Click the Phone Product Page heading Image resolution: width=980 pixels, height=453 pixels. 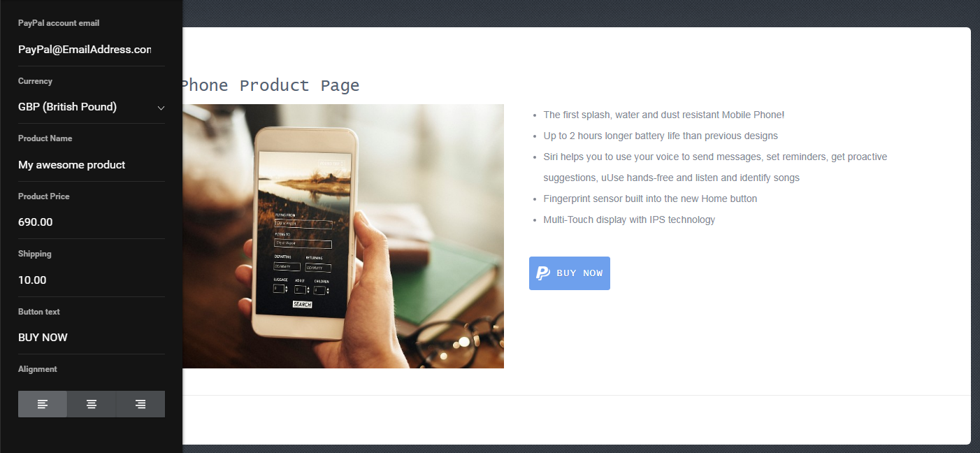tap(271, 85)
